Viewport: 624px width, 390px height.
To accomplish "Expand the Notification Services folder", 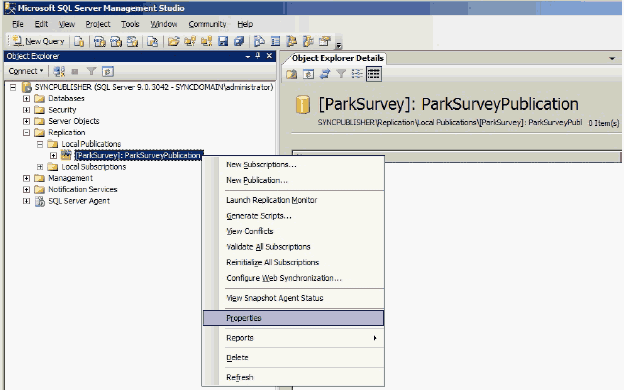I will [26, 189].
